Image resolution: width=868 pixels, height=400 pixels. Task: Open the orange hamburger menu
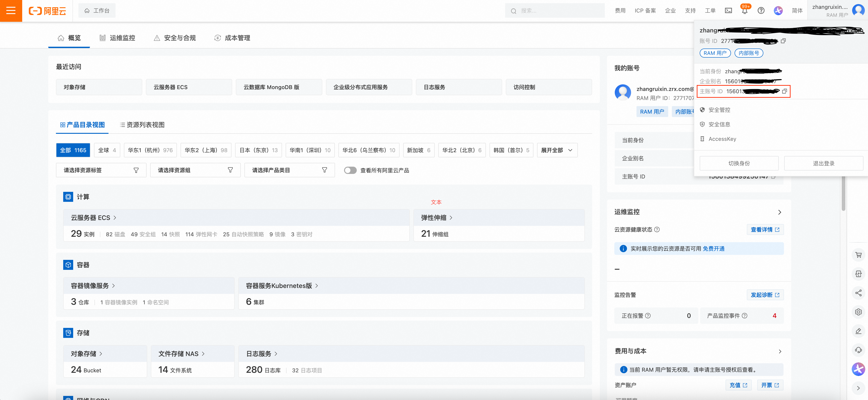[11, 11]
